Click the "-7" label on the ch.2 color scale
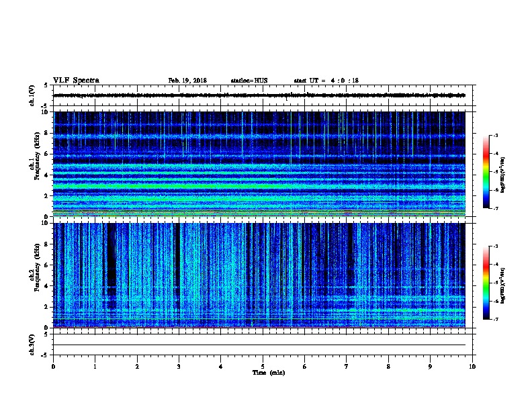 tap(495, 320)
